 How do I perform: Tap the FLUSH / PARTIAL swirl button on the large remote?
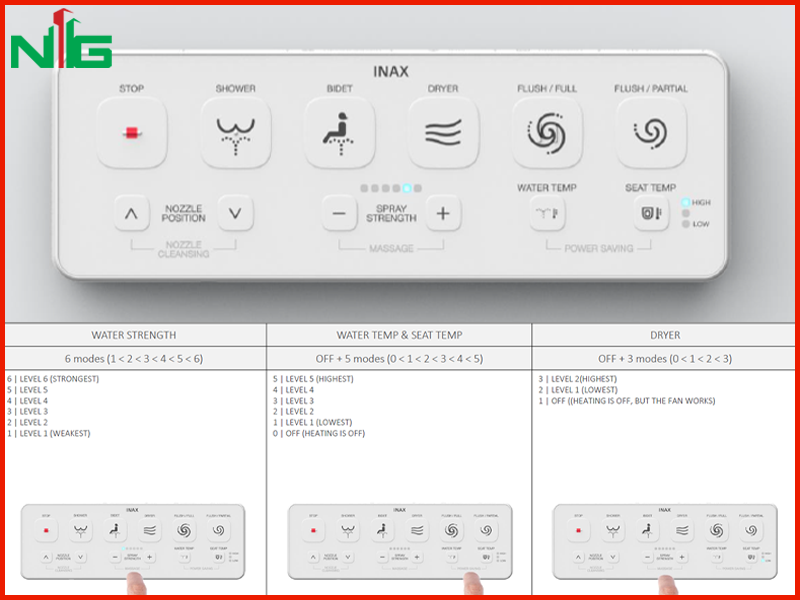click(x=651, y=133)
